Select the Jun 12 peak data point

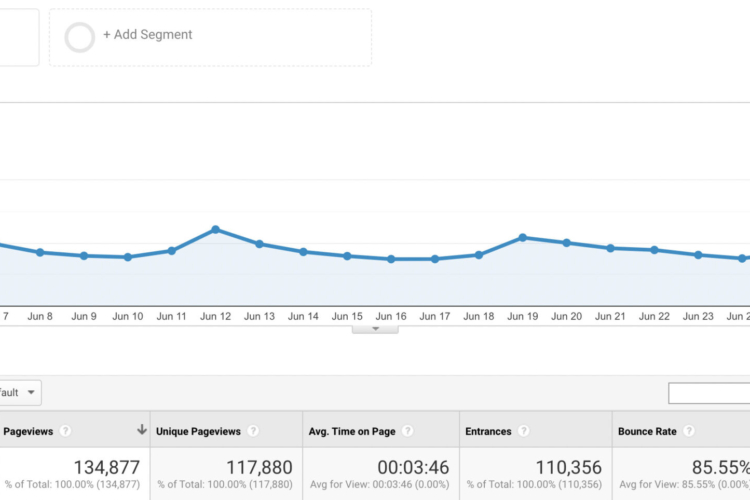click(x=215, y=229)
